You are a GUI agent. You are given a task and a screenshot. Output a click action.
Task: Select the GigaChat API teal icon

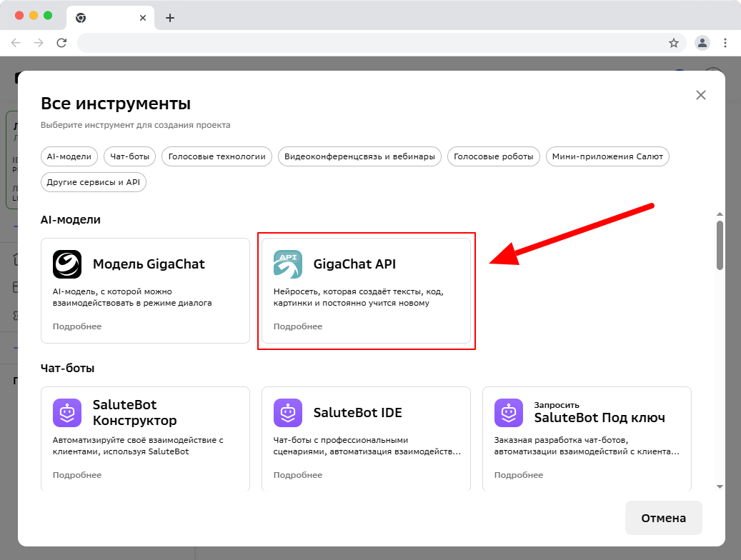coord(288,264)
